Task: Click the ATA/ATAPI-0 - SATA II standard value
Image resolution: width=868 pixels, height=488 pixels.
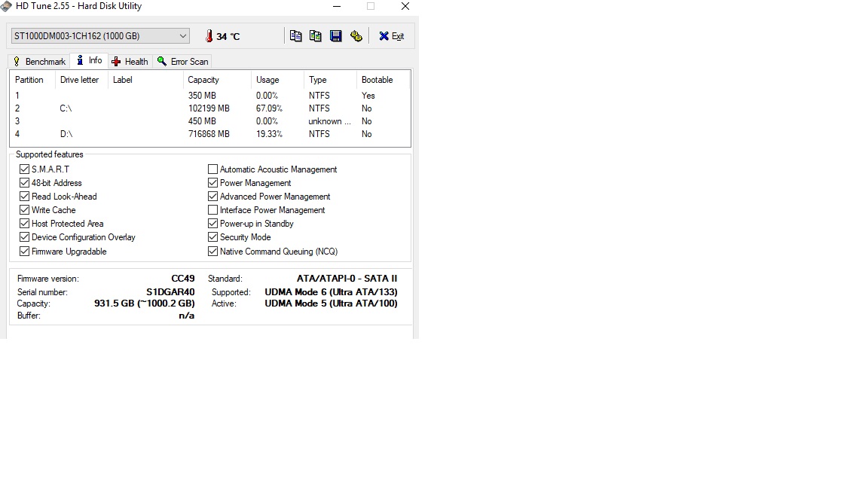Action: click(347, 279)
